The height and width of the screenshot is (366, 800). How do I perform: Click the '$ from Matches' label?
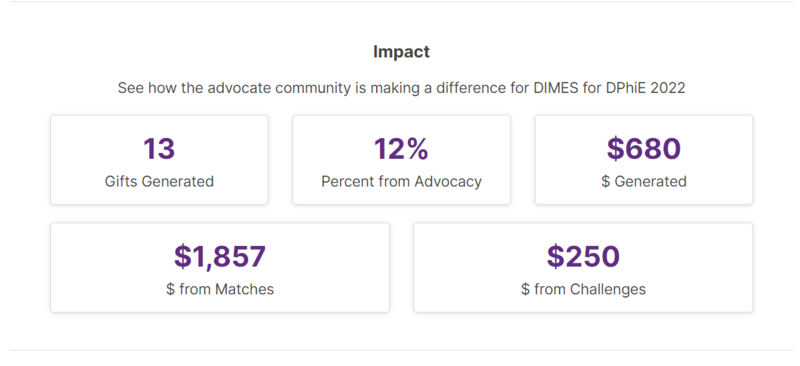point(220,289)
